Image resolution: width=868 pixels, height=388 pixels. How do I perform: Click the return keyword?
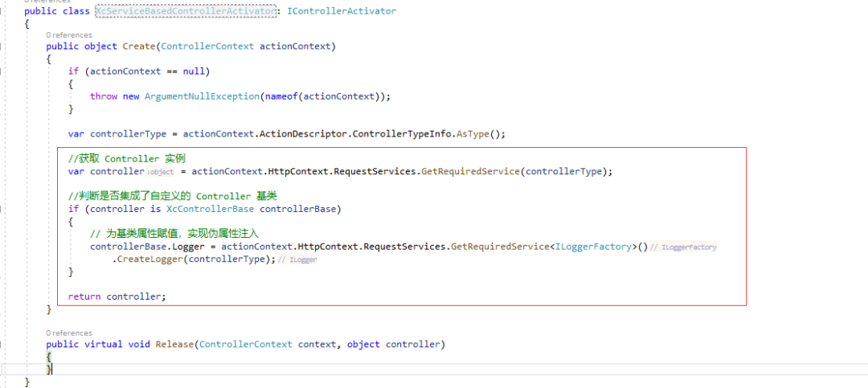[84, 296]
